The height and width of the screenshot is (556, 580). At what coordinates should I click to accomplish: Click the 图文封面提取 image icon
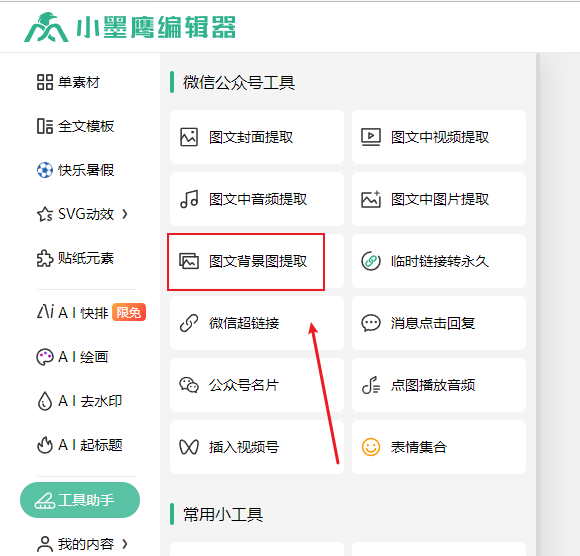[x=189, y=137]
